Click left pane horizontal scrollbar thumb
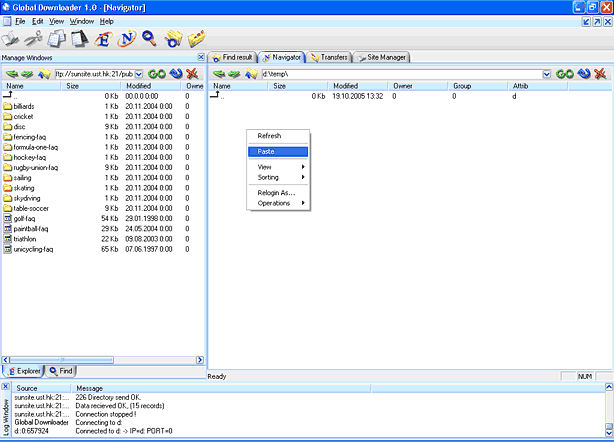Screen dimensions: 614x442 coord(61,360)
